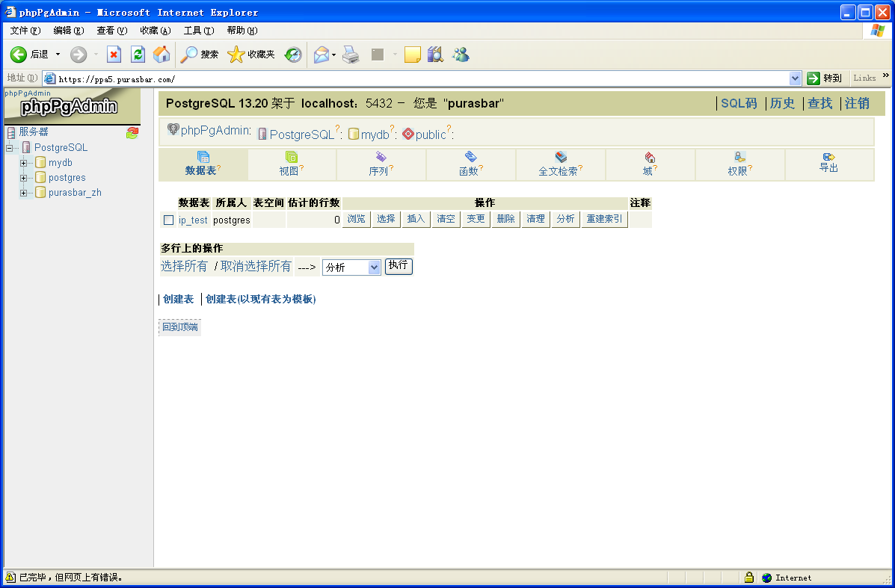Click the 创建表 link

coord(178,299)
